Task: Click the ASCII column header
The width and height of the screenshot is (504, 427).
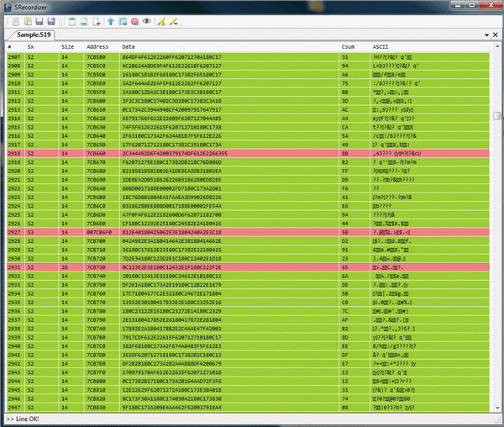Action: 381,47
